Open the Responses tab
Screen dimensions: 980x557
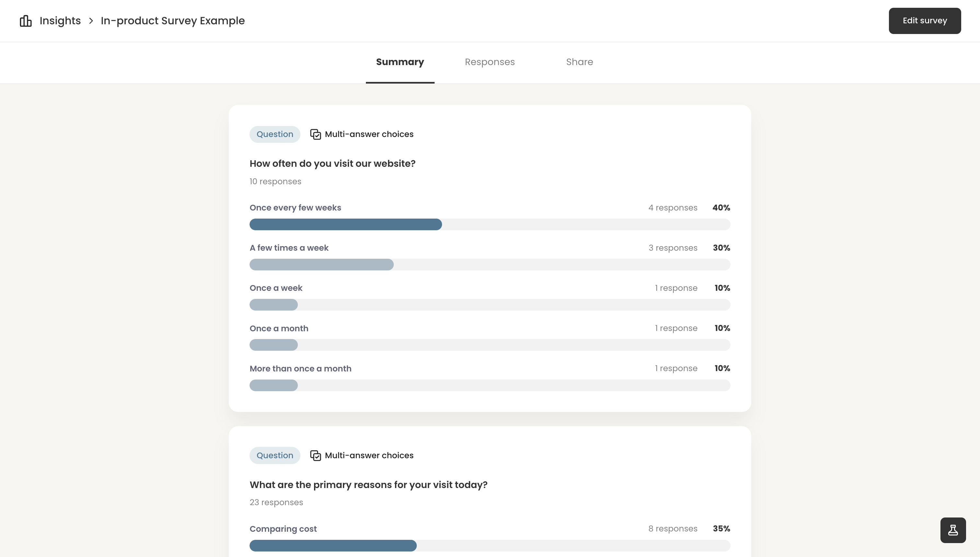[490, 62]
